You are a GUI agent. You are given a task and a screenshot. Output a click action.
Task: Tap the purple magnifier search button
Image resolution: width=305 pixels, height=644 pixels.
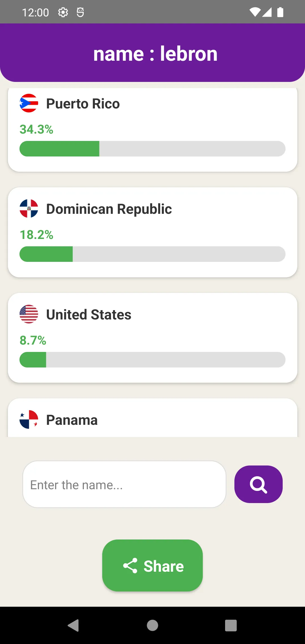(x=258, y=484)
